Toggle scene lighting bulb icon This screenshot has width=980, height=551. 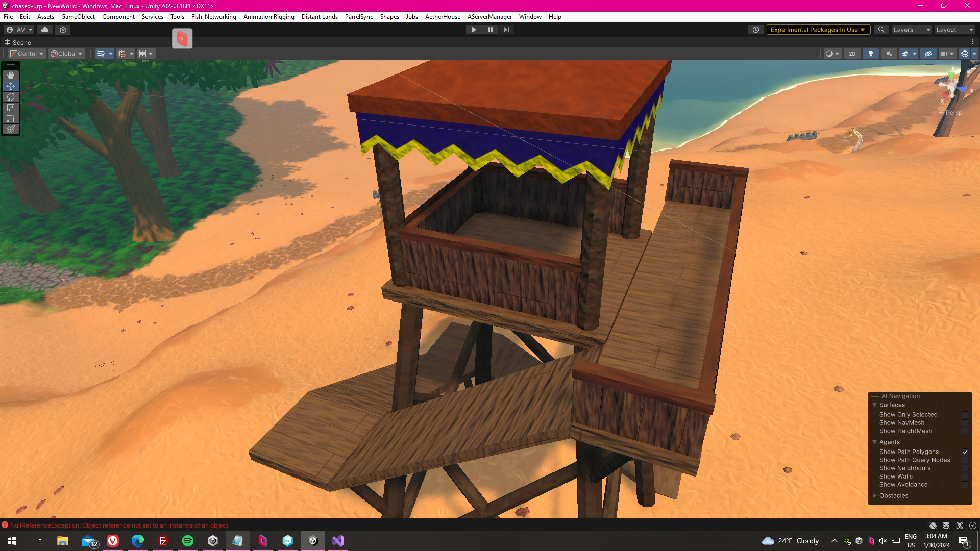871,54
